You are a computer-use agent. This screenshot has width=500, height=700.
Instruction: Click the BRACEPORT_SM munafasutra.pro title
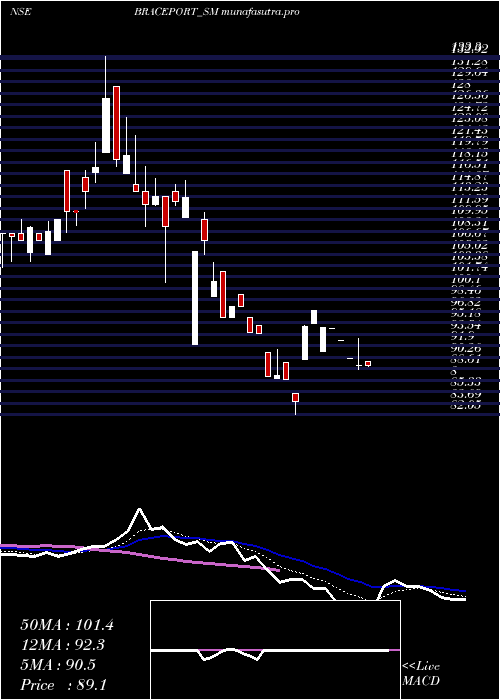click(216, 12)
